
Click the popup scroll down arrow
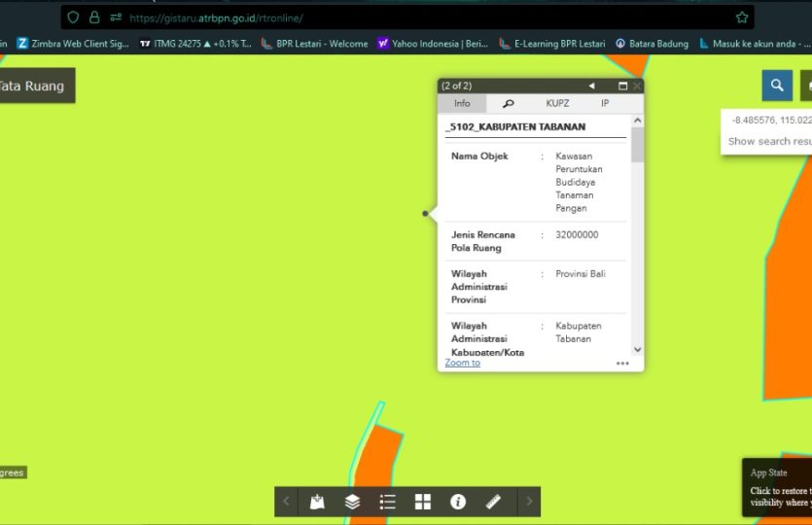(638, 349)
